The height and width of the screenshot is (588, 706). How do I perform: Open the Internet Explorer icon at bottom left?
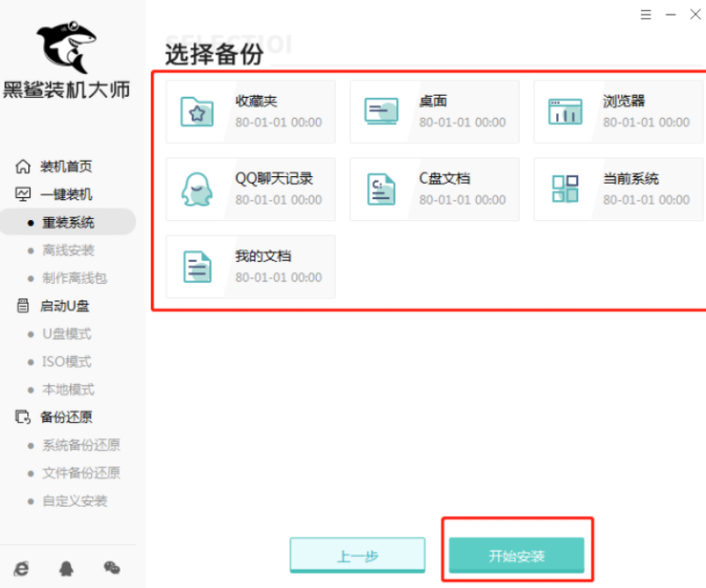(x=21, y=568)
